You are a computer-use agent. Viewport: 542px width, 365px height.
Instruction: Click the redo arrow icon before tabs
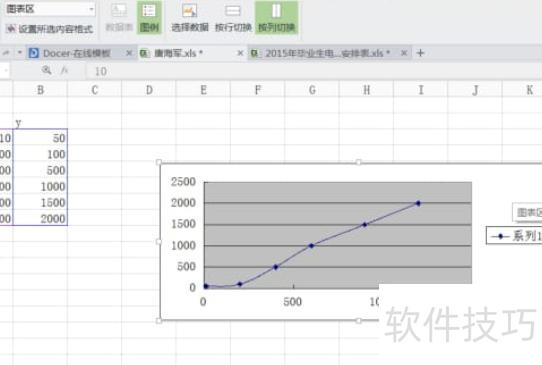click(6, 53)
